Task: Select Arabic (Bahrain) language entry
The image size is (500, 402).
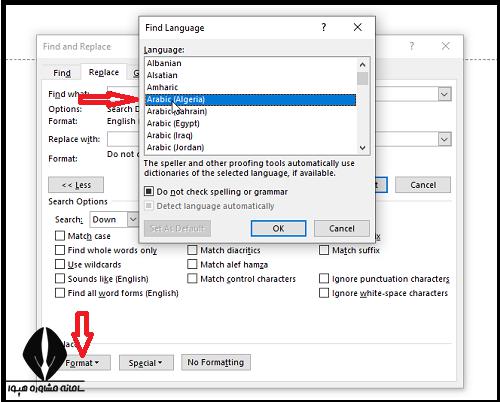Action: tap(251, 111)
